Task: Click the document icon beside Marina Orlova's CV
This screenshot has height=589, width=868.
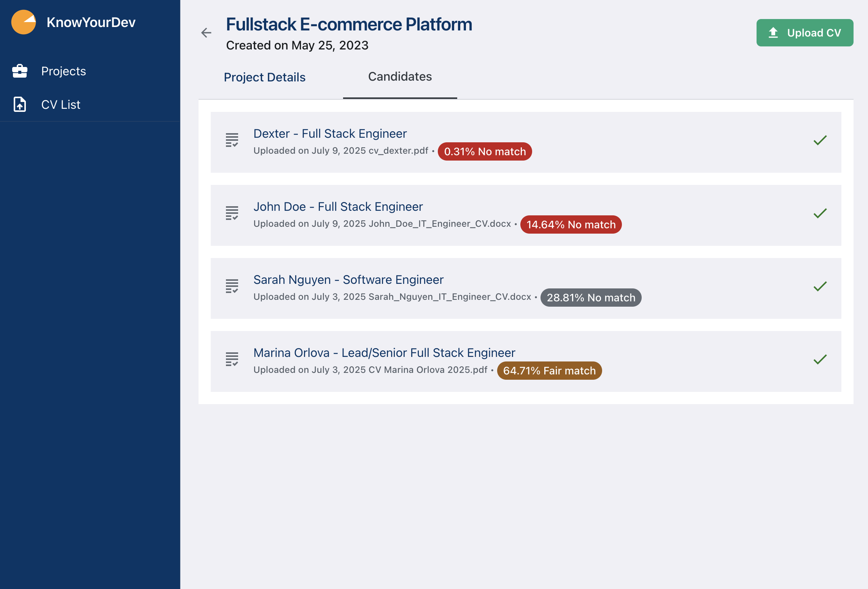Action: pos(232,359)
